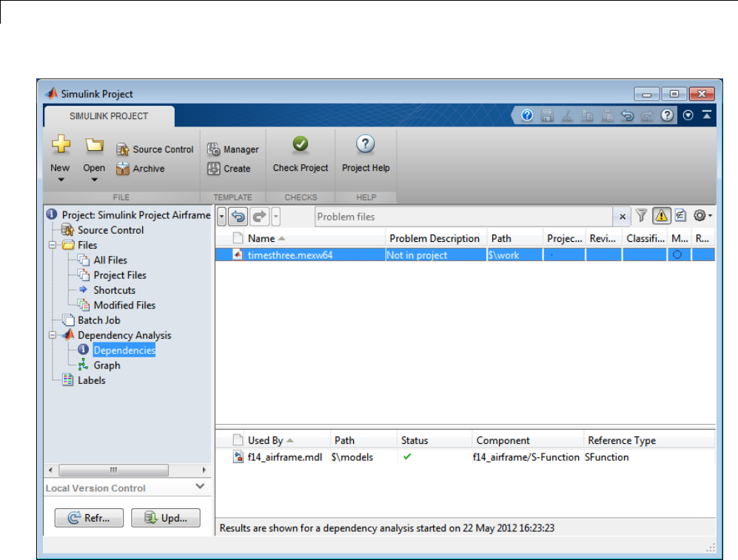This screenshot has height=560, width=738.
Task: Click the forward navigation arrow
Action: [259, 217]
